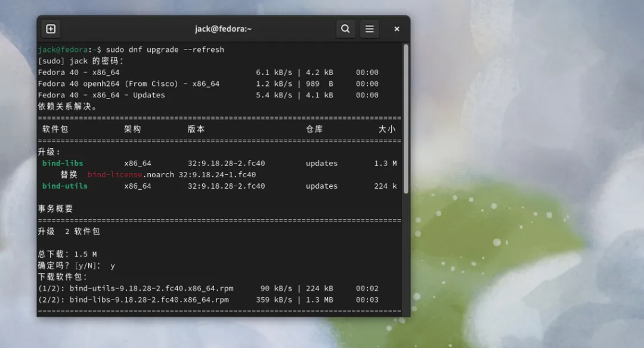Click the '依赖关系解决。' line

pos(67,106)
